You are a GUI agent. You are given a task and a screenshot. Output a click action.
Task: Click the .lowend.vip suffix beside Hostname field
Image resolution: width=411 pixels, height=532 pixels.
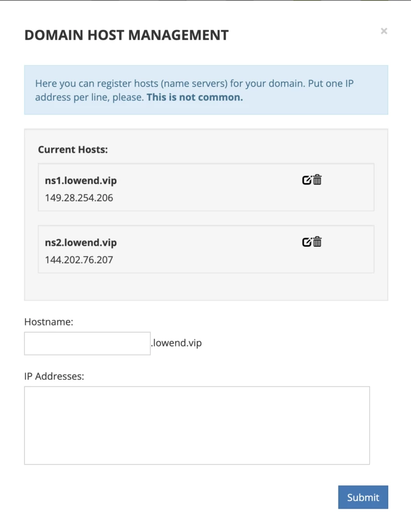[176, 343]
